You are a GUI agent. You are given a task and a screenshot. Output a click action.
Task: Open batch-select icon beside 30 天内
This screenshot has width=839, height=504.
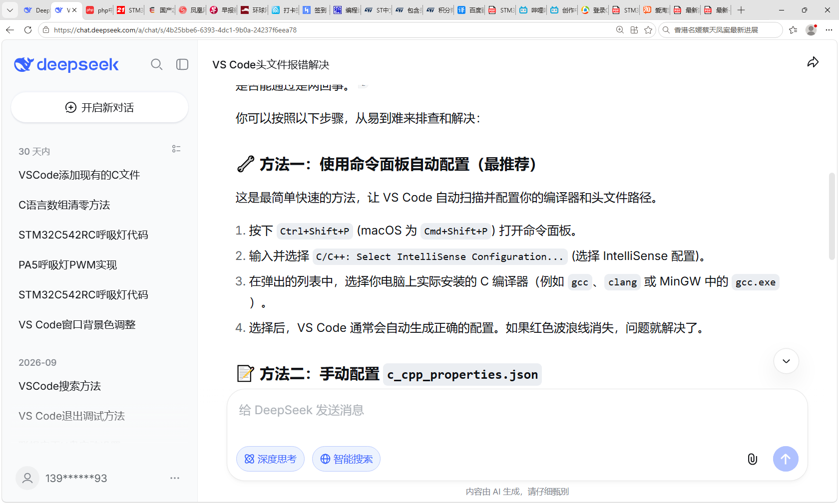tap(176, 149)
